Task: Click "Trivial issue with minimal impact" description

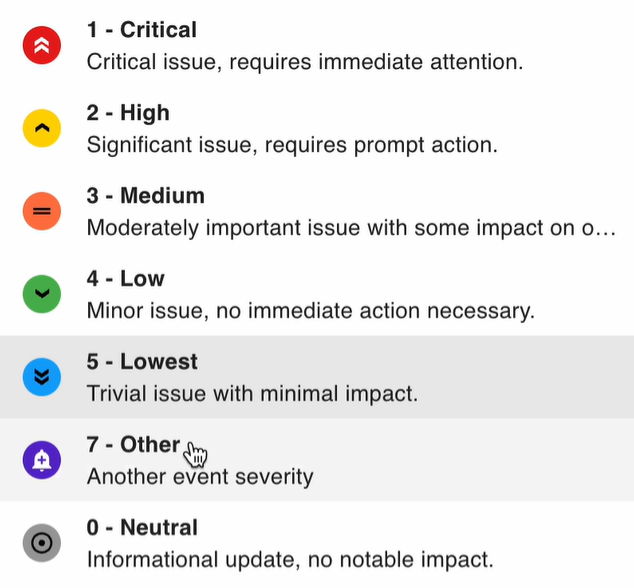Action: (x=252, y=394)
